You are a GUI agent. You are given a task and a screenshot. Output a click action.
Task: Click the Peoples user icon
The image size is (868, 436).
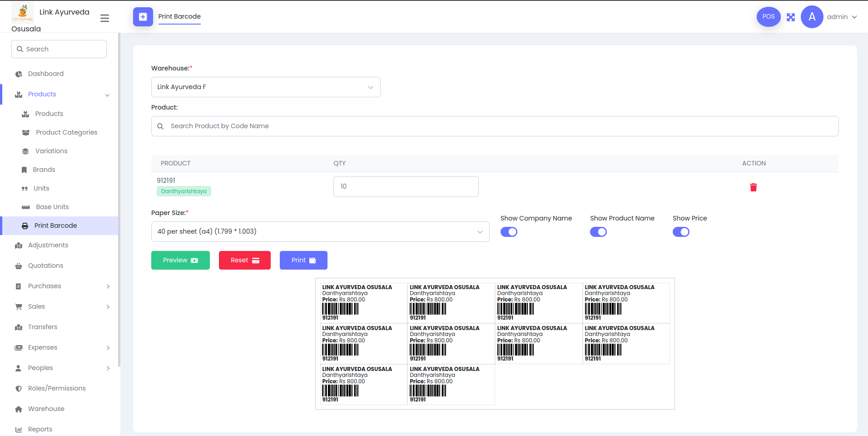point(18,368)
